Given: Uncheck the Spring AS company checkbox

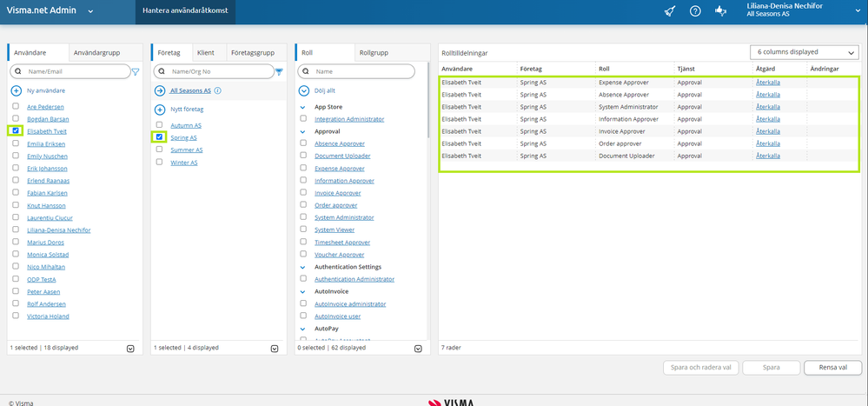Looking at the screenshot, I should (x=159, y=136).
